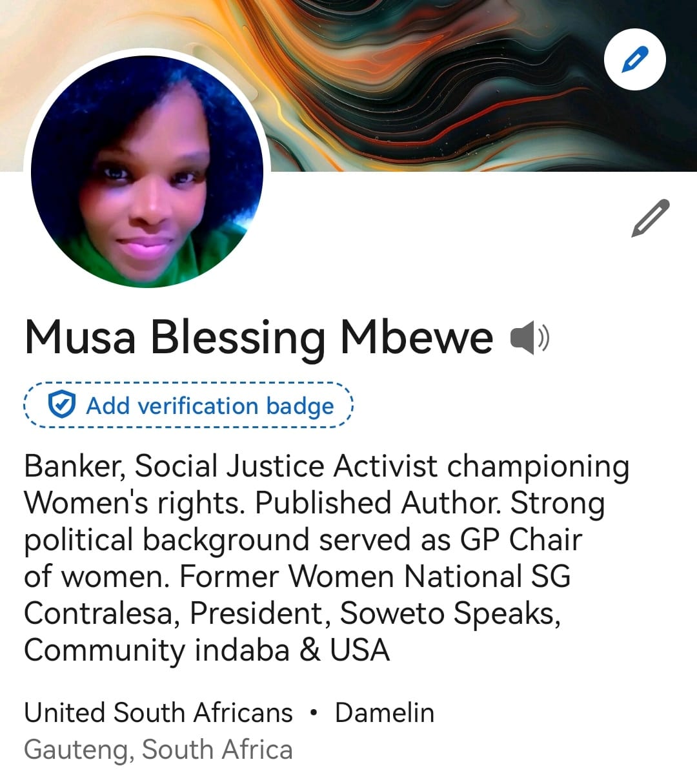Screen dimensions: 697x784
Task: Tap the Community indaba & USA line
Action: pyautogui.click(x=207, y=650)
